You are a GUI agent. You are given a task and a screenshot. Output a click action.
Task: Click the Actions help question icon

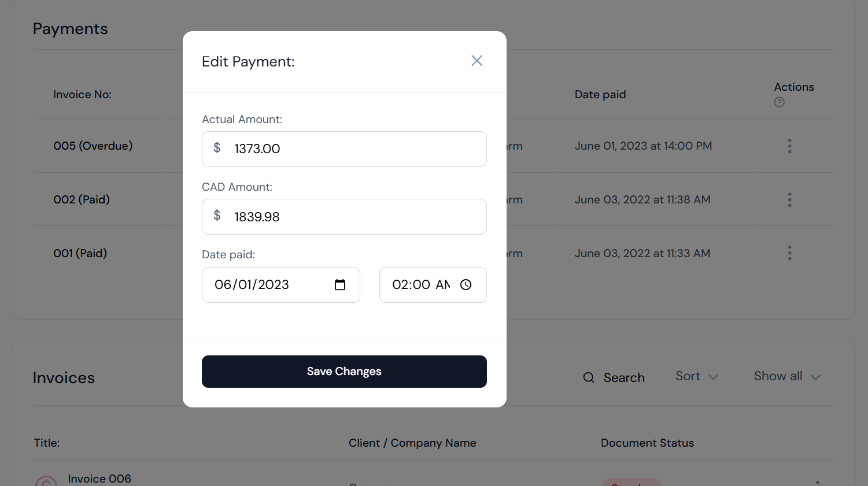(x=780, y=102)
